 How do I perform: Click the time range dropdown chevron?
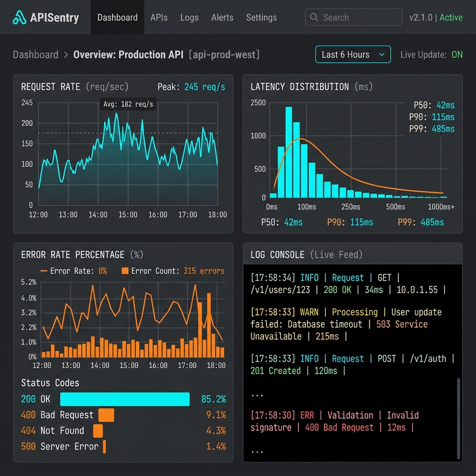point(382,55)
